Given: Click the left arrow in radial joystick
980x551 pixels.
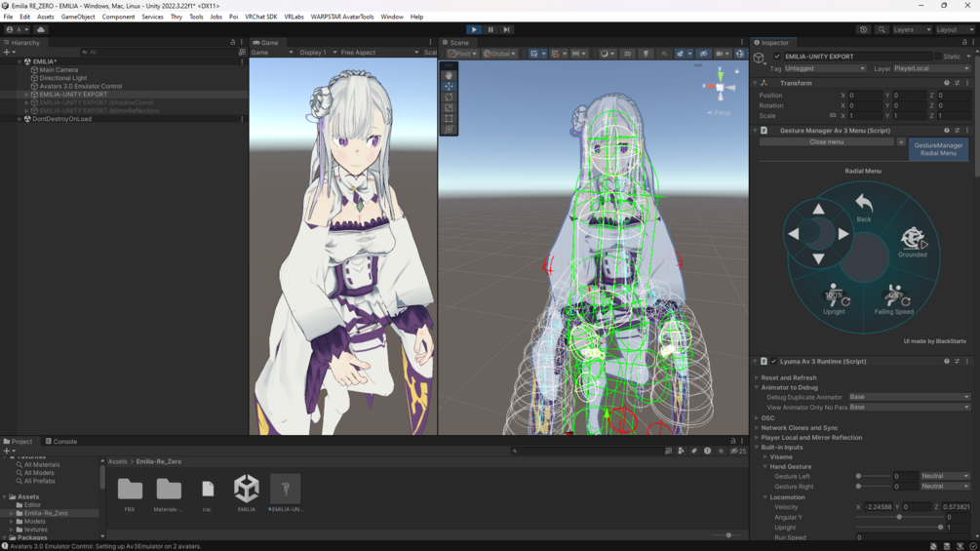Looking at the screenshot, I should pyautogui.click(x=793, y=234).
